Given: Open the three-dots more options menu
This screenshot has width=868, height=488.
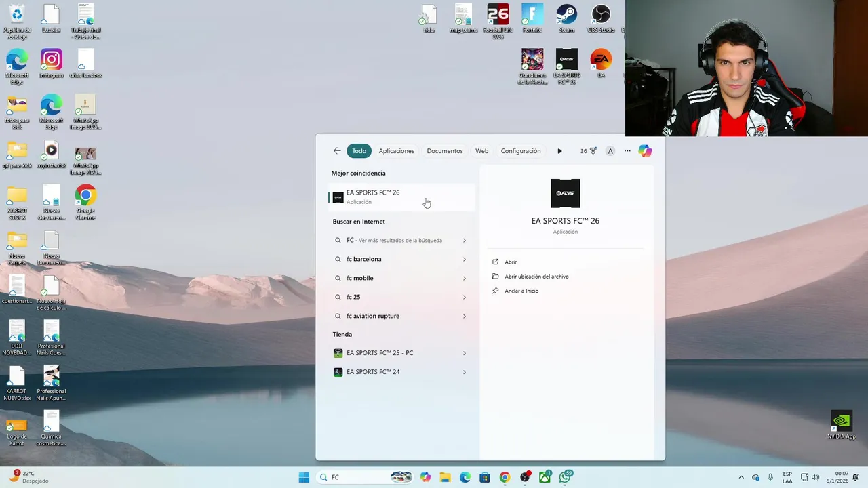Looking at the screenshot, I should point(627,151).
